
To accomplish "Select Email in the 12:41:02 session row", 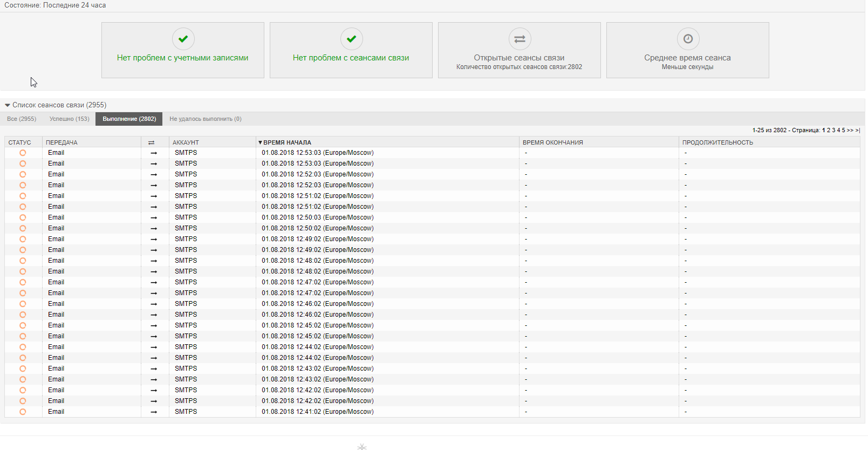I will click(x=56, y=412).
